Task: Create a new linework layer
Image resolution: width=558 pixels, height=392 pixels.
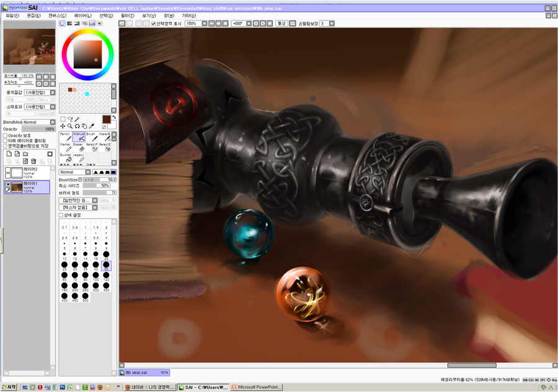Action: [x=17, y=154]
